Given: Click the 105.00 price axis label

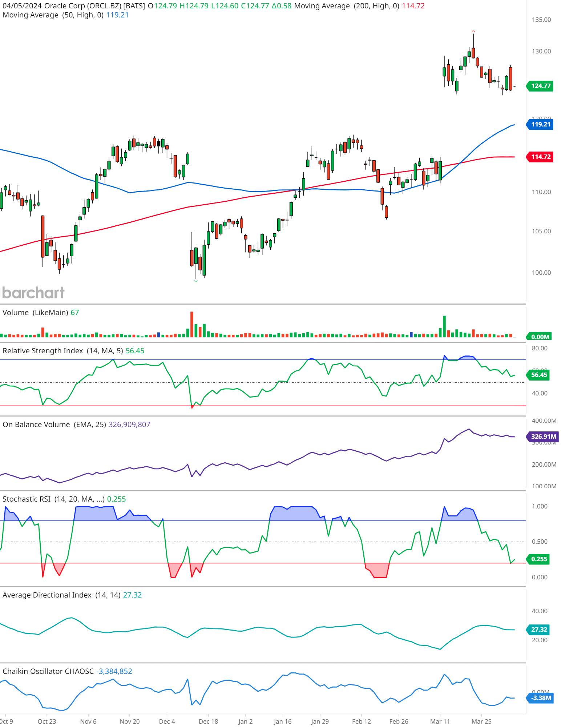Looking at the screenshot, I should click(541, 232).
